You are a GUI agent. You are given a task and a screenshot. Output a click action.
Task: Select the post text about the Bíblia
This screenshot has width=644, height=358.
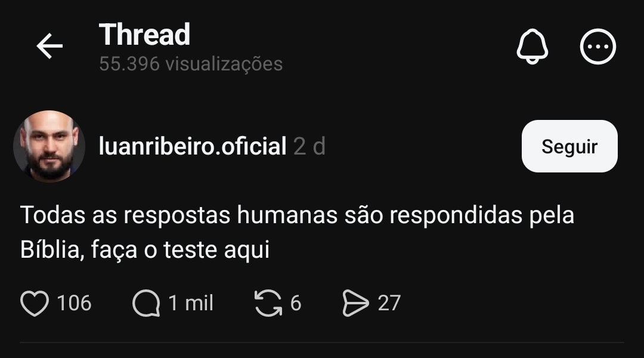297,232
